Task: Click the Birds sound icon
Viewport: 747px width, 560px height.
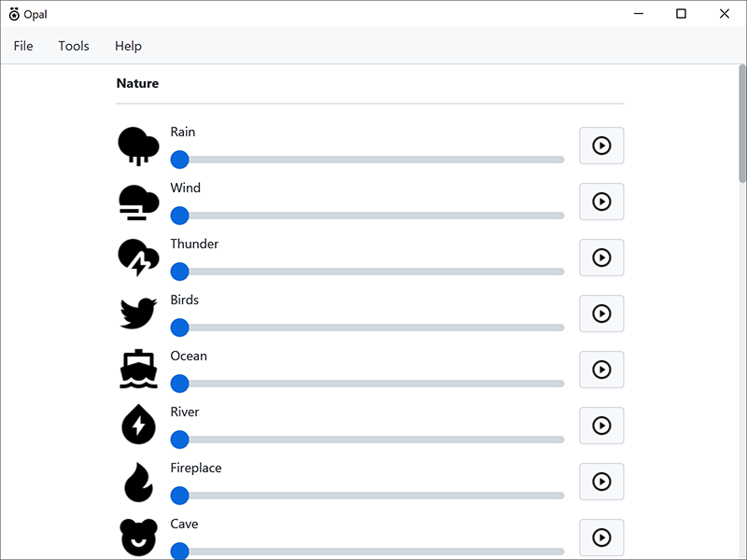Action: click(x=138, y=314)
